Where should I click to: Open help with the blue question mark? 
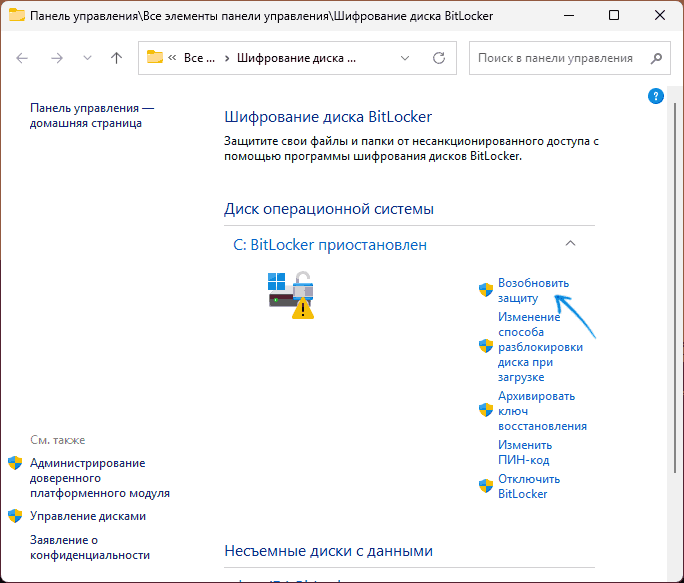click(656, 96)
